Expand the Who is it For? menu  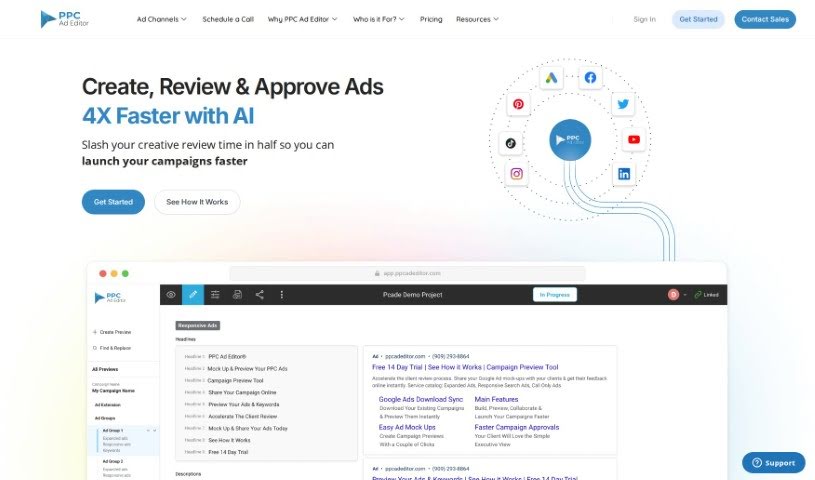point(378,19)
